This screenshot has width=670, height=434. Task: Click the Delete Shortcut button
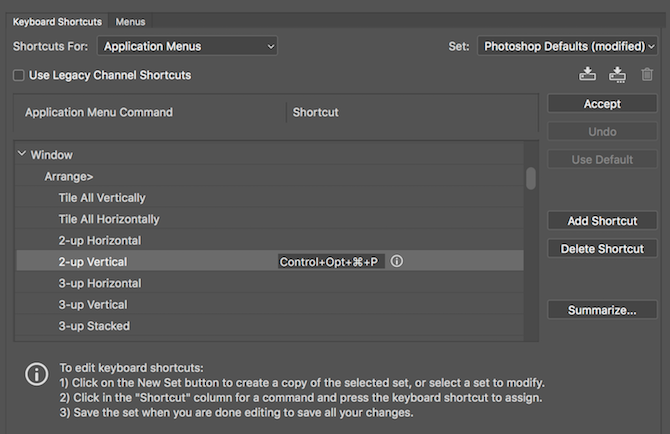coord(602,249)
